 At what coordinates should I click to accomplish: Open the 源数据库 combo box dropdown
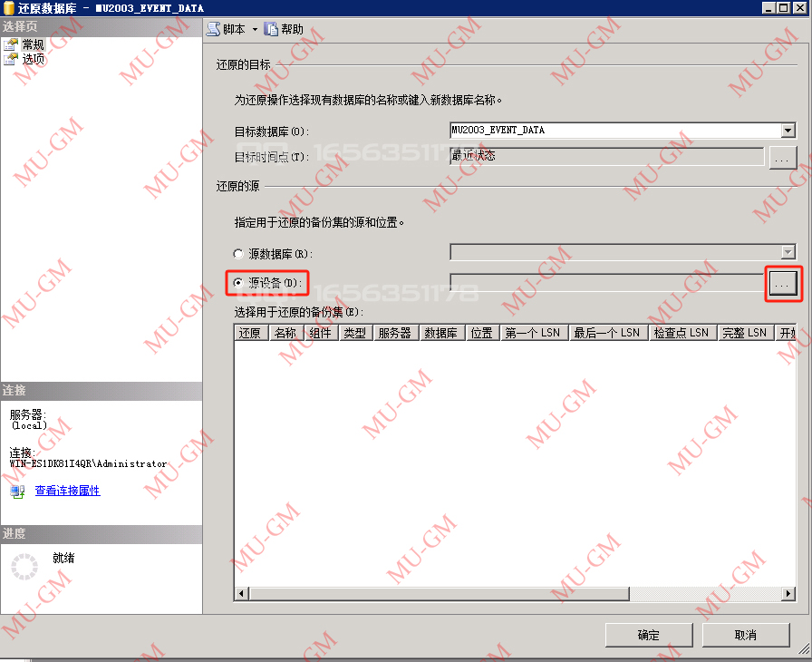(788, 253)
